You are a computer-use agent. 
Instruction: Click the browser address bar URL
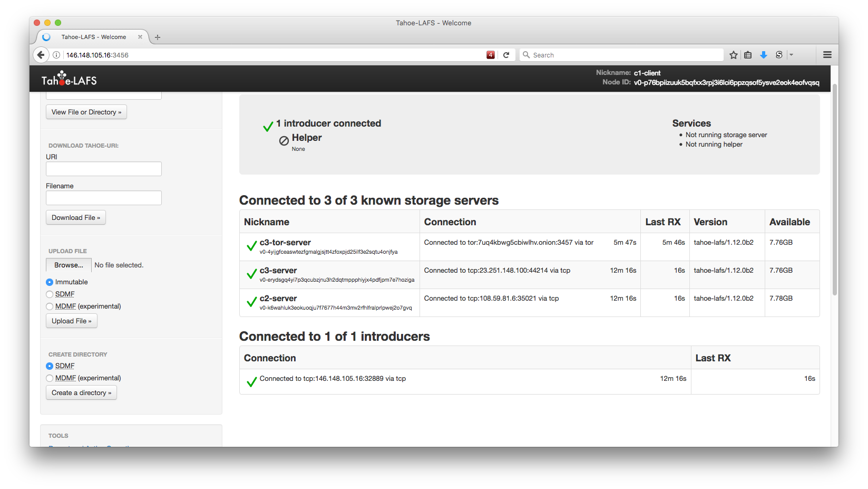coord(97,55)
